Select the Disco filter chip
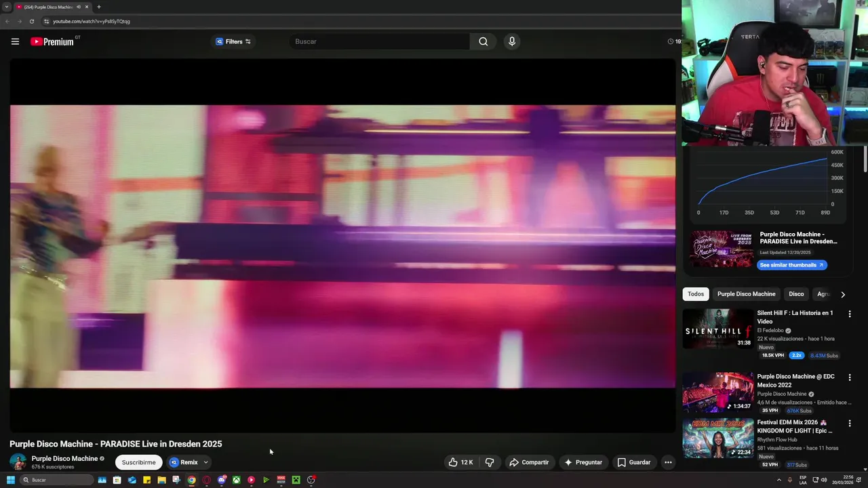The image size is (868, 488). click(796, 294)
